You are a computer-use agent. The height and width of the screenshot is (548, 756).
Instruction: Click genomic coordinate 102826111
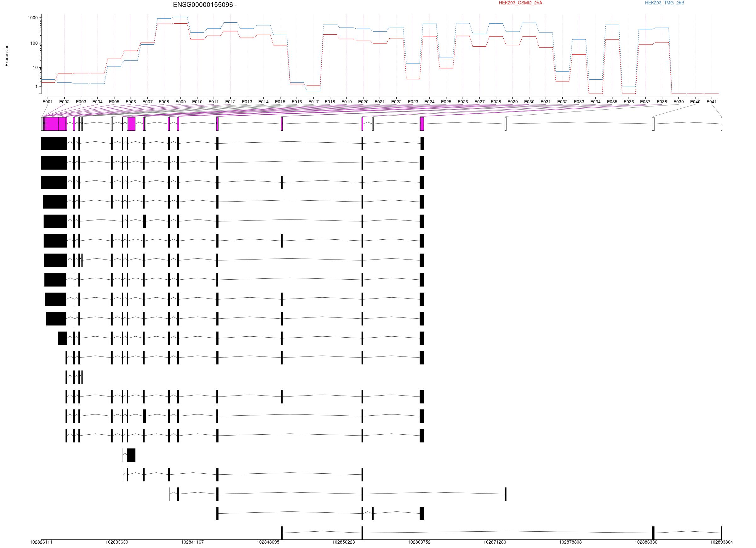click(41, 542)
